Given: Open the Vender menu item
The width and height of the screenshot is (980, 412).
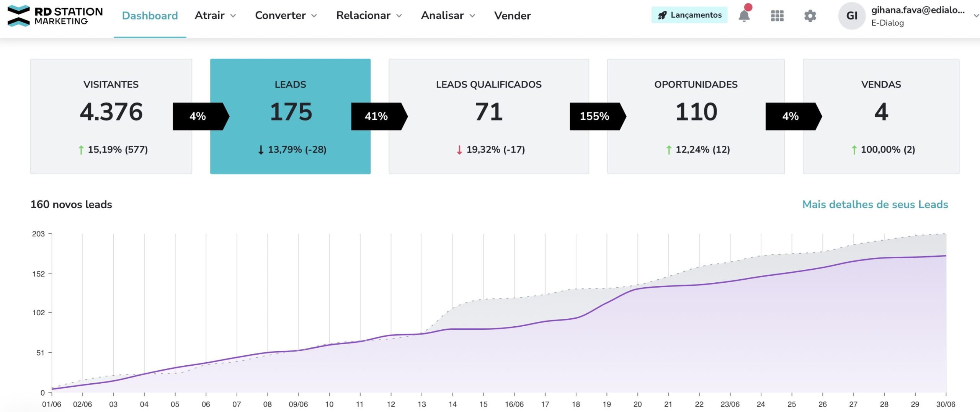Looking at the screenshot, I should tap(513, 15).
